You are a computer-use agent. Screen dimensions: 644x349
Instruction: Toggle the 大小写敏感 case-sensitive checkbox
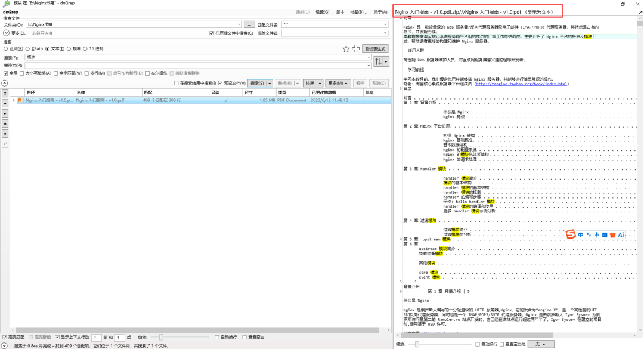22,73
